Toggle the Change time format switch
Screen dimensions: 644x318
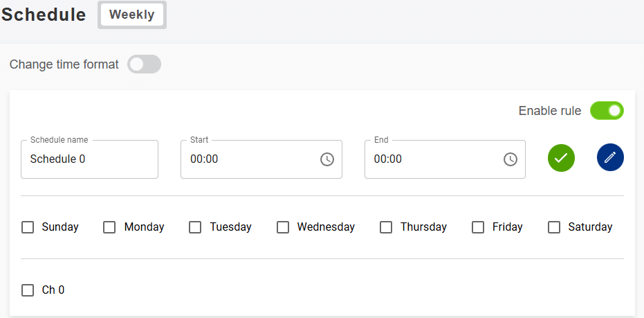click(144, 64)
